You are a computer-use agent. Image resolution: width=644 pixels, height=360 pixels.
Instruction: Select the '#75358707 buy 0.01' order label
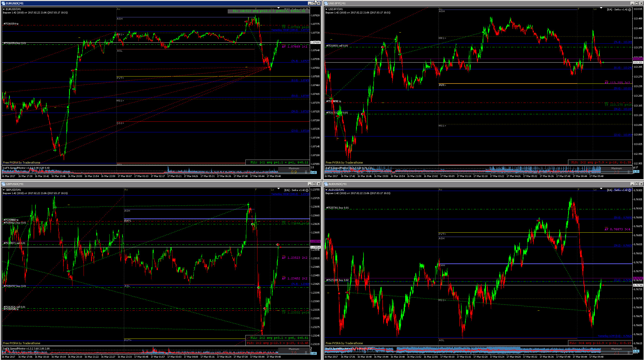15,286
